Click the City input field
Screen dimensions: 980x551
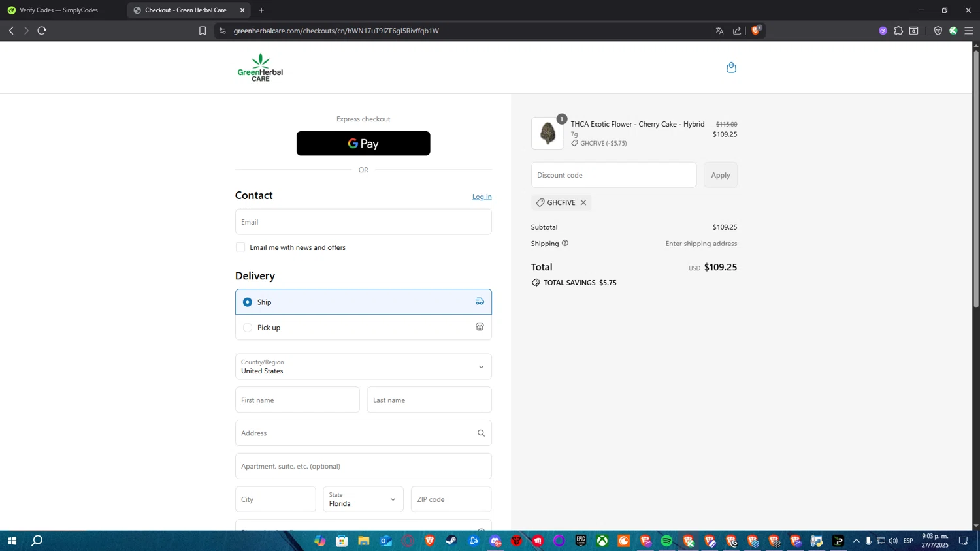(x=276, y=499)
